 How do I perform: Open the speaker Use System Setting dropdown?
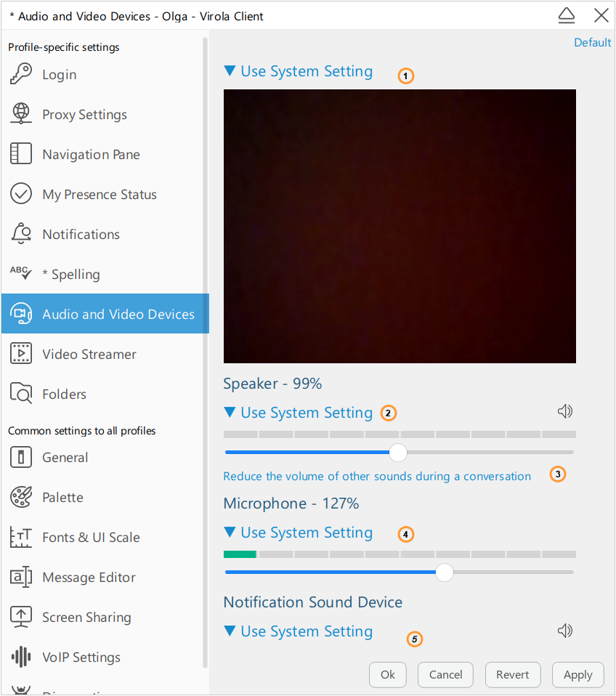click(x=297, y=412)
